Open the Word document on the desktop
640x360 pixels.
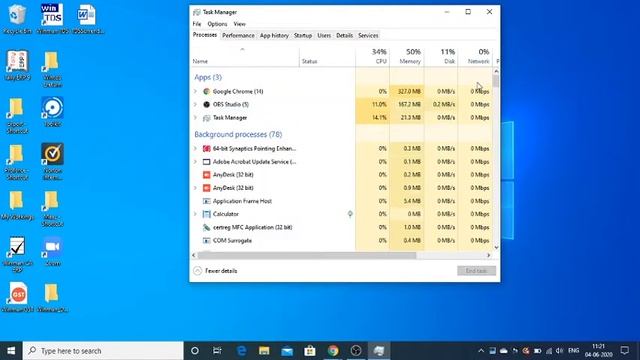87,18
